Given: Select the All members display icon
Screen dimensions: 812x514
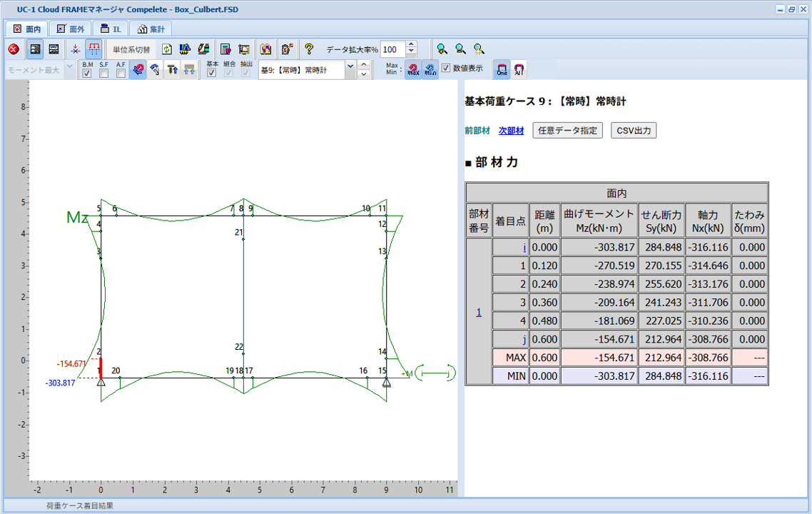Looking at the screenshot, I should (x=519, y=70).
